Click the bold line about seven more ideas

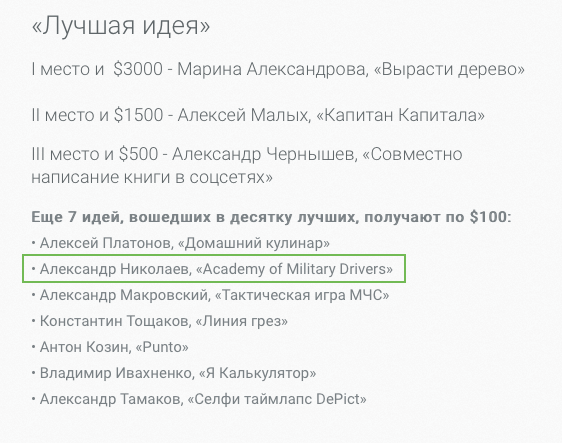271,217
